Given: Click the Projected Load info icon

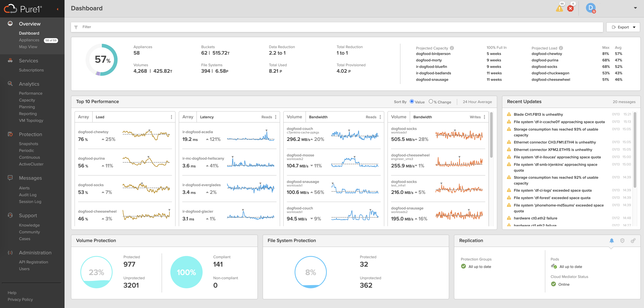Looking at the screenshot, I should pos(561,48).
